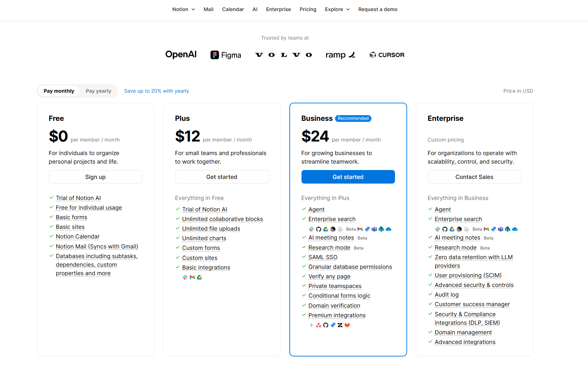This screenshot has width=588, height=375.
Task: Click Contact Sales on the Enterprise plan
Action: pos(475,177)
